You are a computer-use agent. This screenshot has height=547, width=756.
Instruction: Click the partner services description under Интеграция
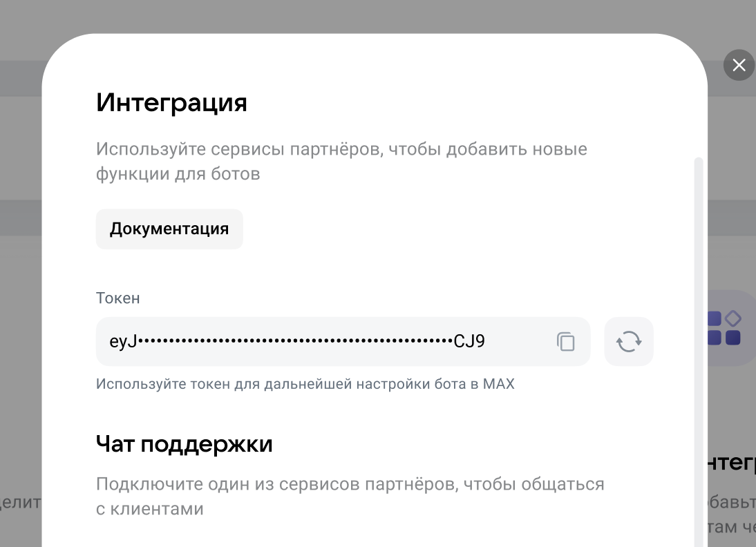(x=341, y=161)
